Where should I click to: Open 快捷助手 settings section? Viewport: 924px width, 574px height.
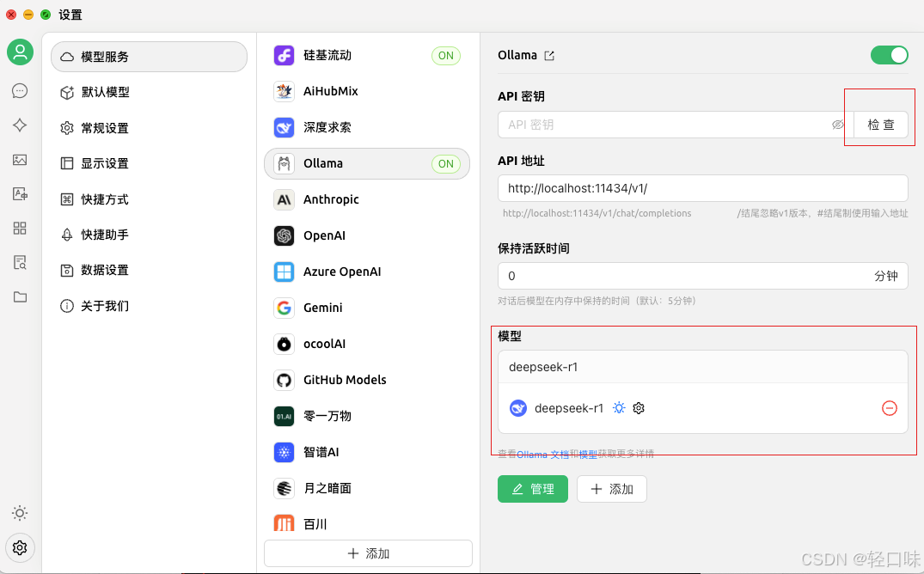pyautogui.click(x=149, y=235)
